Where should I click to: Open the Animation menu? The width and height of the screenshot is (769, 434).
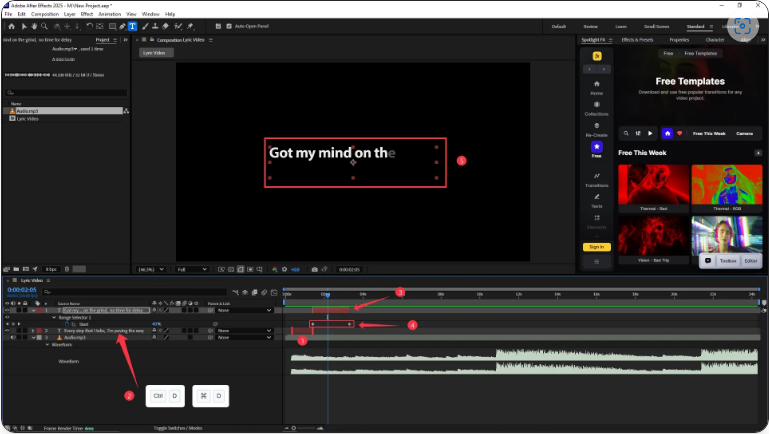[x=110, y=14]
